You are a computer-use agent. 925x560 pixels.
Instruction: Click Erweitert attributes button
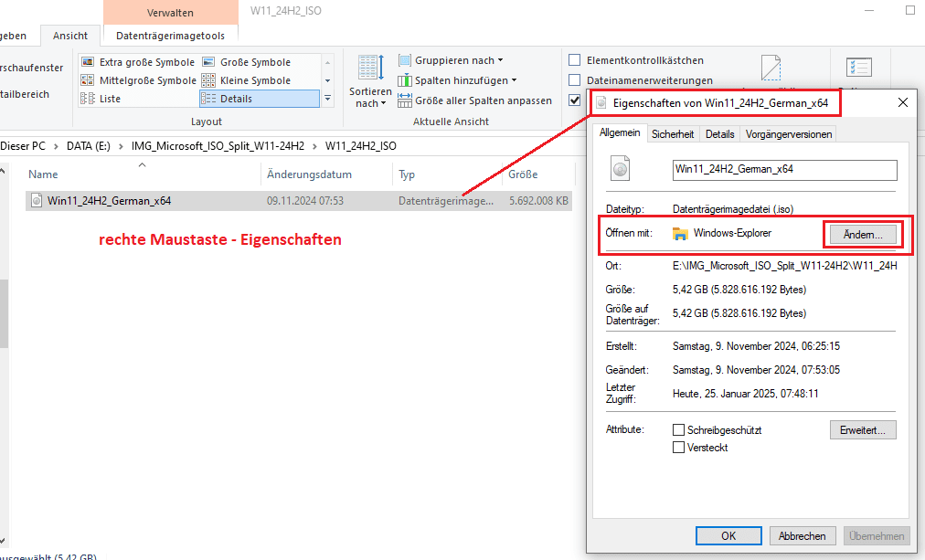point(863,430)
